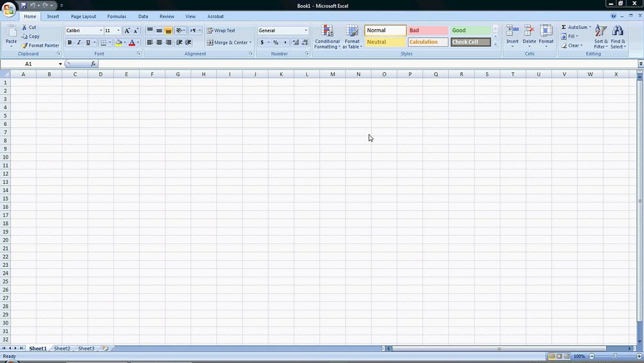Switch to the Formulas tab
Image resolution: width=644 pixels, height=363 pixels.
click(117, 16)
